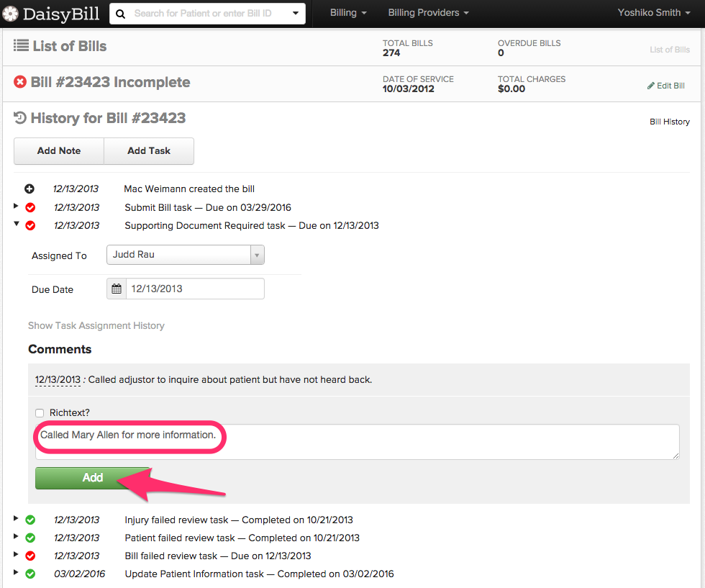Viewport: 705px width, 588px height.
Task: Open the search box dropdown caret
Action: pos(296,13)
